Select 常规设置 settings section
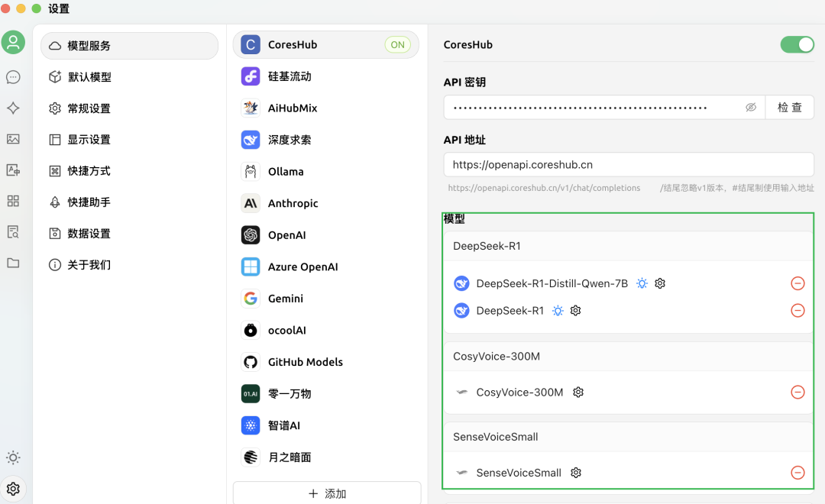This screenshot has width=825, height=504. pyautogui.click(x=129, y=108)
